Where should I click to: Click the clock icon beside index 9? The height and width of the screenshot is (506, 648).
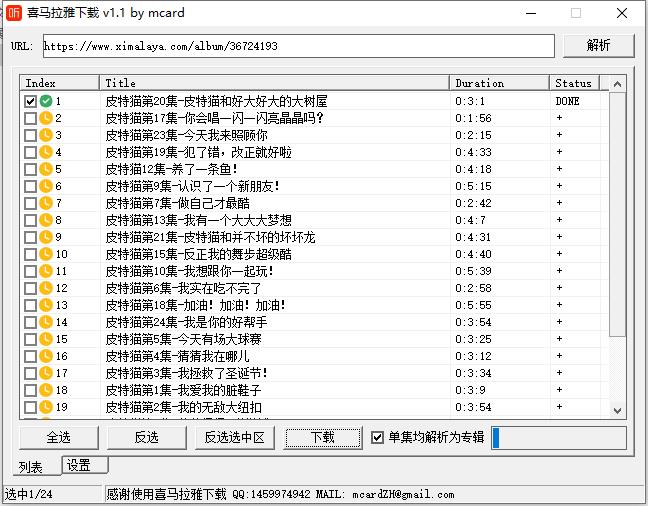point(46,237)
